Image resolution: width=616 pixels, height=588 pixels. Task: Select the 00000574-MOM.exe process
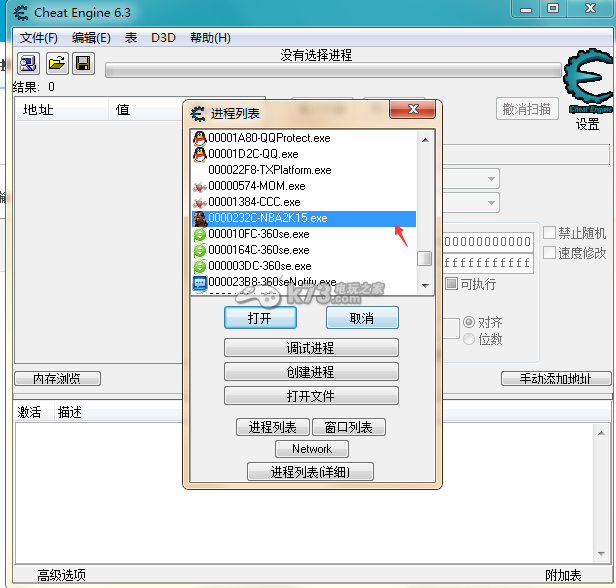(256, 186)
